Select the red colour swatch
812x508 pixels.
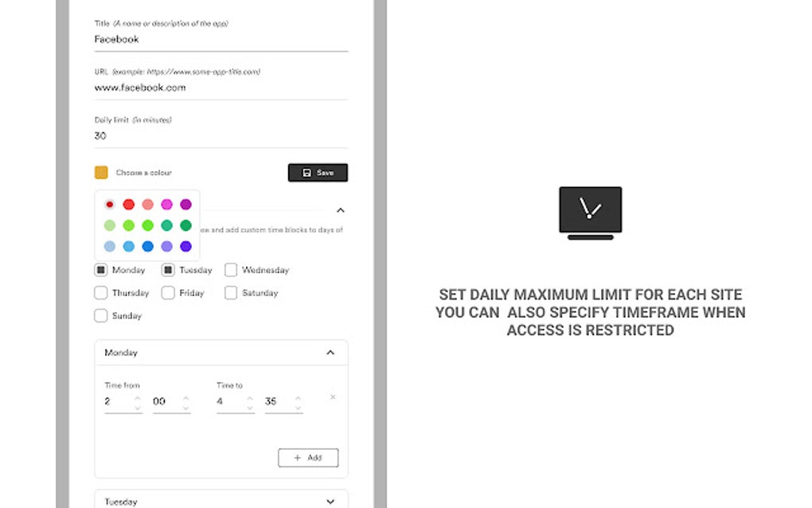tap(128, 205)
